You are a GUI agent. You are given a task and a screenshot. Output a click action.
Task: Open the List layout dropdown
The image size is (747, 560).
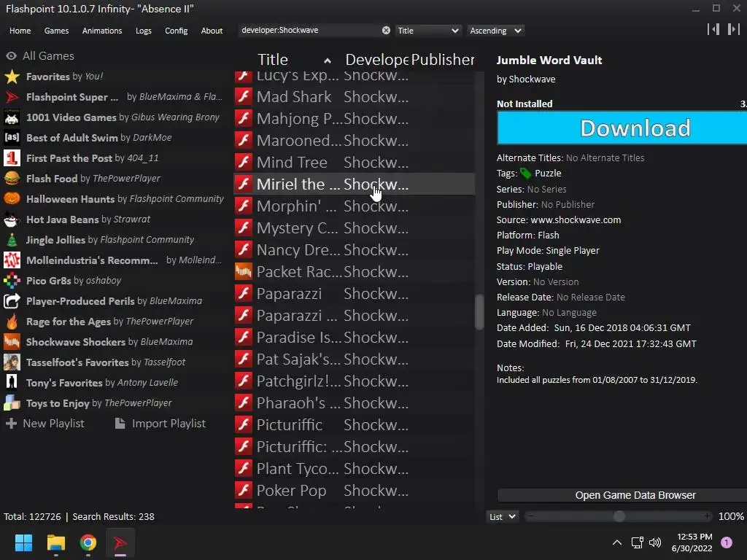pyautogui.click(x=502, y=517)
